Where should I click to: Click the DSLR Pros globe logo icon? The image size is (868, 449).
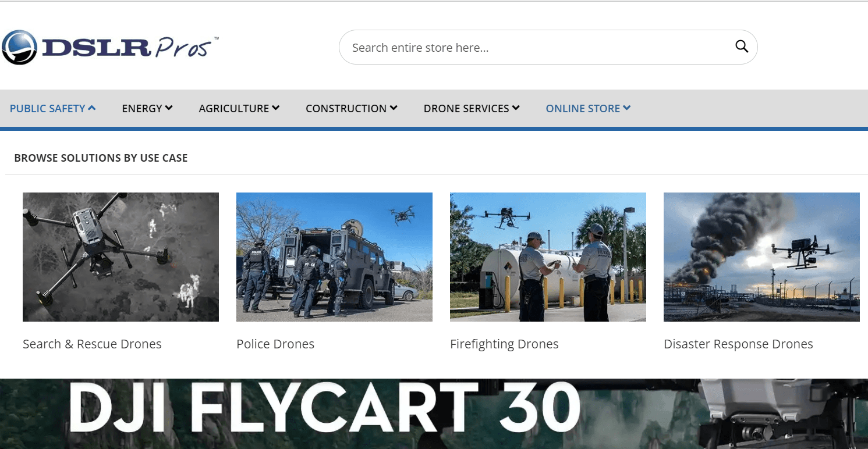[20, 47]
